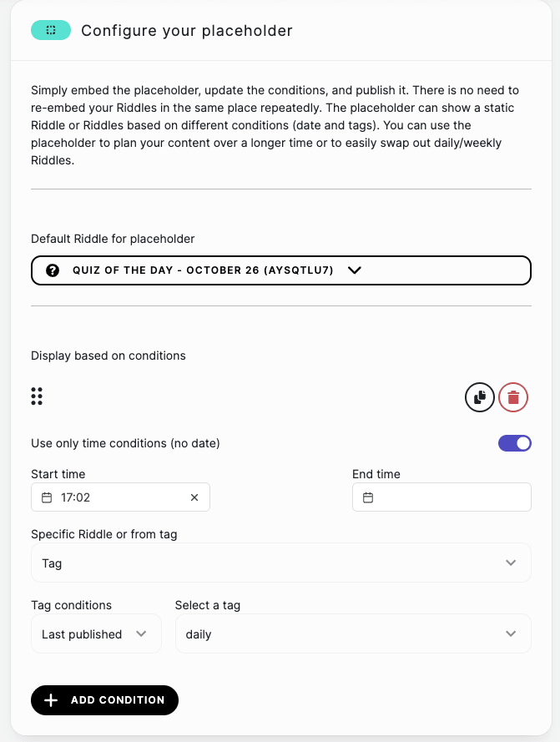Toggle 'Use only time conditions (no date)' setting
Viewport: 560px width, 742px height.
coord(515,443)
